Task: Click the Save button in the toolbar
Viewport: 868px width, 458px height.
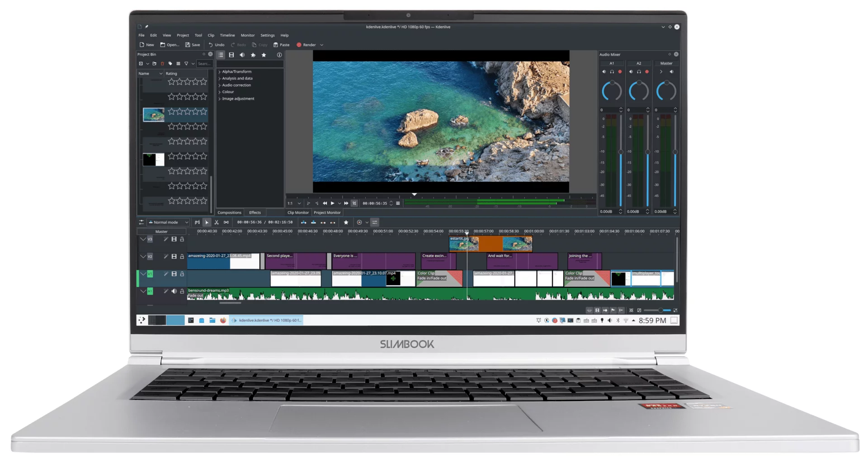Action: (x=193, y=45)
